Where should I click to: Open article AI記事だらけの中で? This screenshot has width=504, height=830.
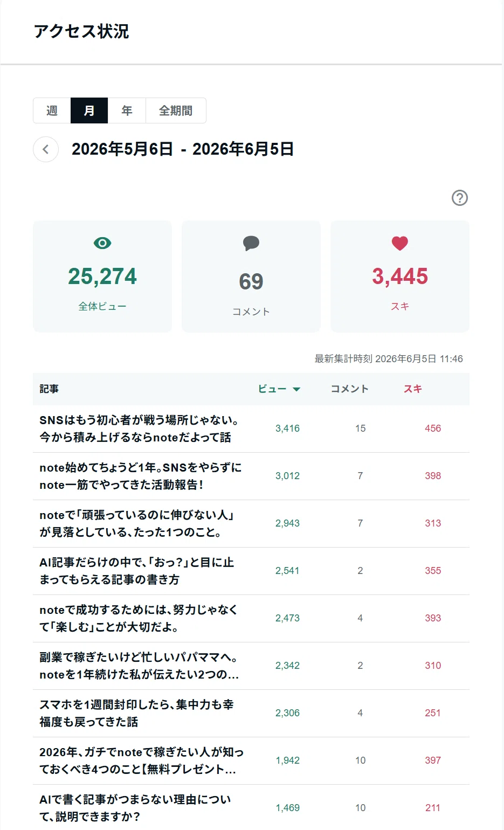pyautogui.click(x=136, y=571)
